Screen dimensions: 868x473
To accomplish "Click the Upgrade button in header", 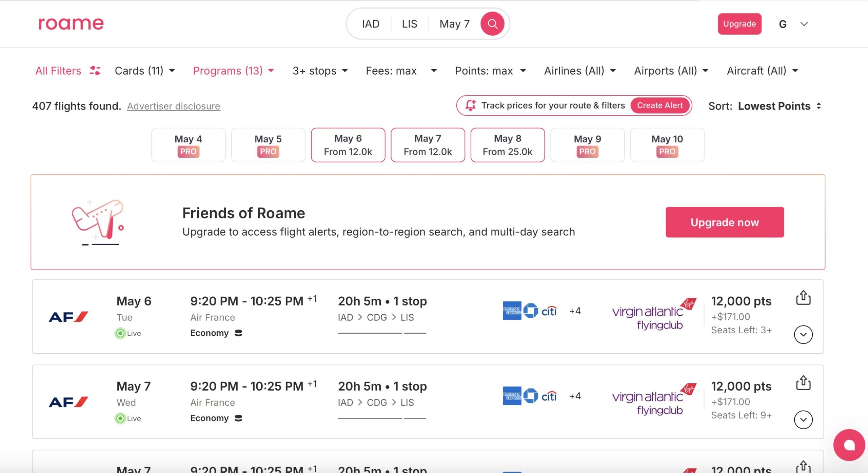I will click(x=739, y=24).
